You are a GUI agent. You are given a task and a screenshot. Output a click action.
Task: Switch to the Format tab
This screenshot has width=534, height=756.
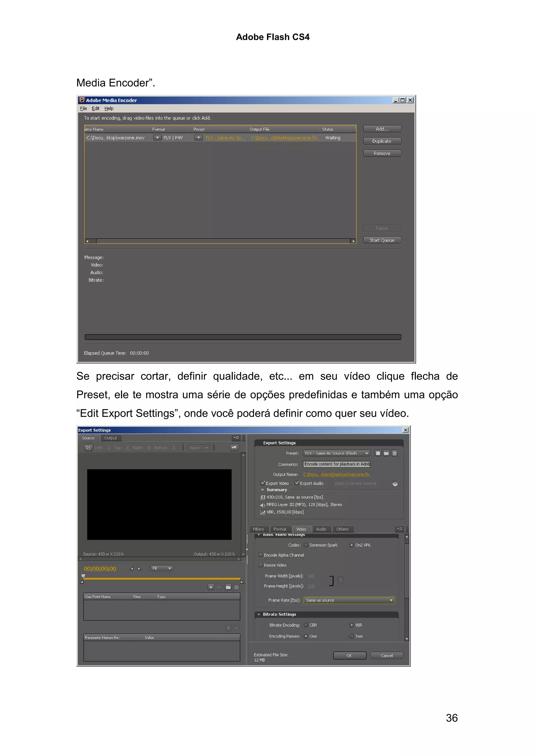click(x=280, y=529)
